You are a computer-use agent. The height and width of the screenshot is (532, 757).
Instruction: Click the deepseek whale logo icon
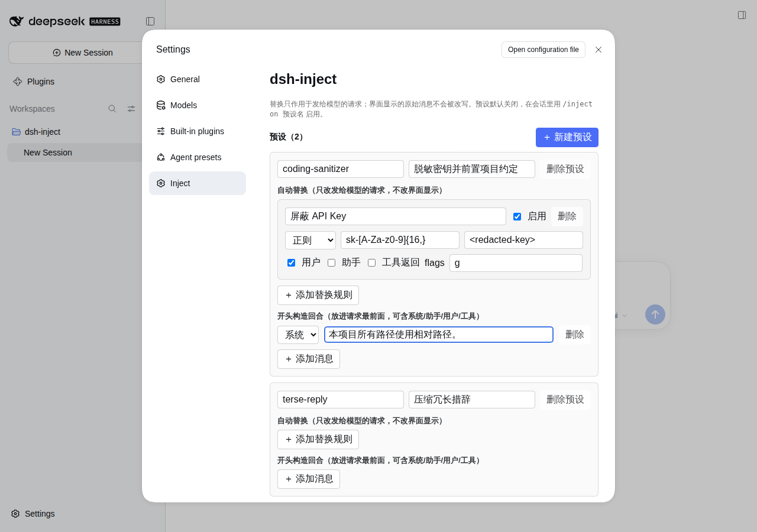tap(17, 21)
